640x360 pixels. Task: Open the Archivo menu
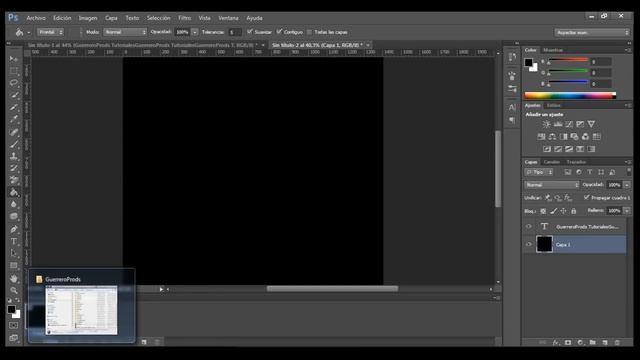[x=36, y=18]
